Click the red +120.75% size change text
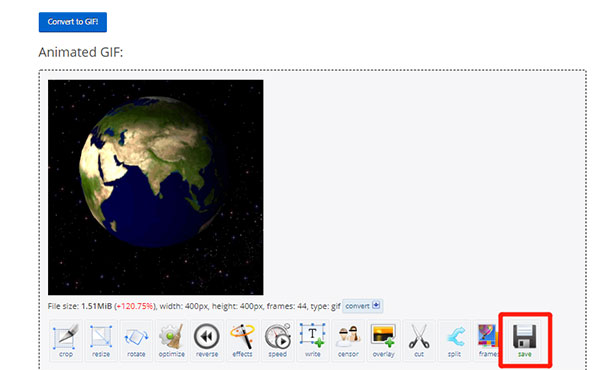 click(x=135, y=306)
